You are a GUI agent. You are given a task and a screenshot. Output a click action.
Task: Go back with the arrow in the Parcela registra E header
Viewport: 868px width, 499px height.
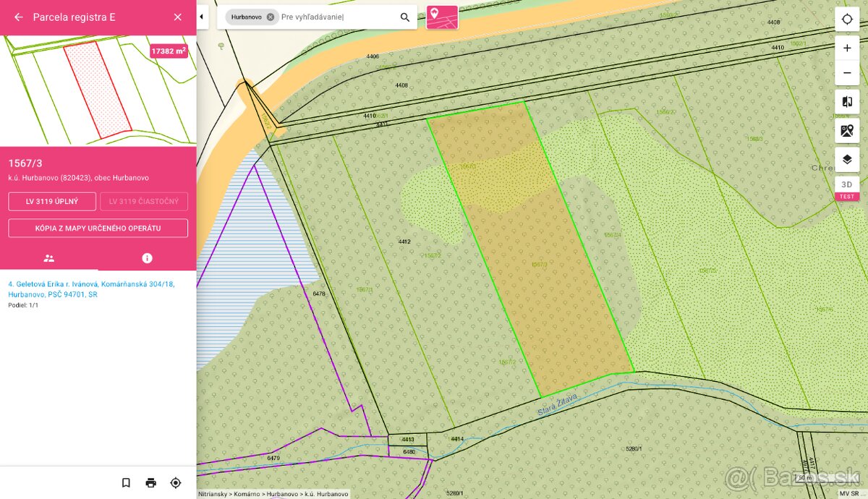18,17
